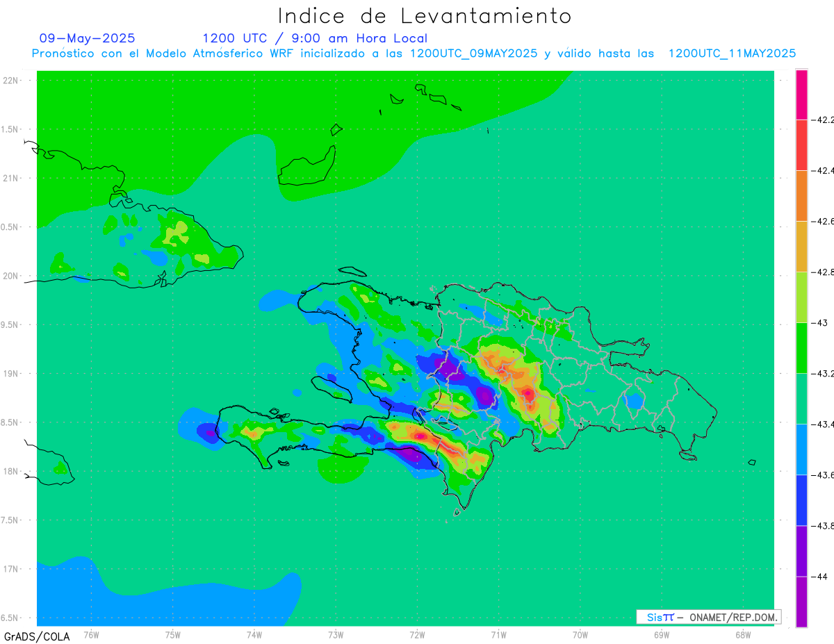834x644 pixels.
Task: Click the longitude label '73W'
Action: 336,634
